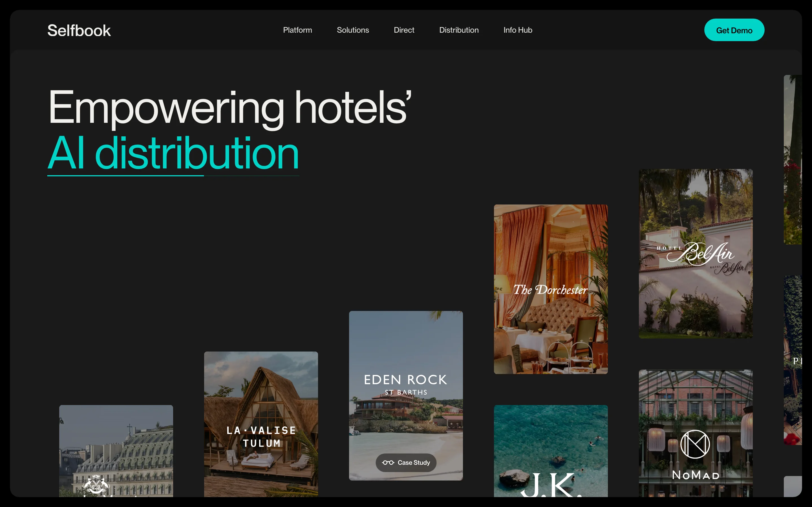Screen dimensions: 812x507
Task: Open the partially visible ivy building card
Action: 793,360
